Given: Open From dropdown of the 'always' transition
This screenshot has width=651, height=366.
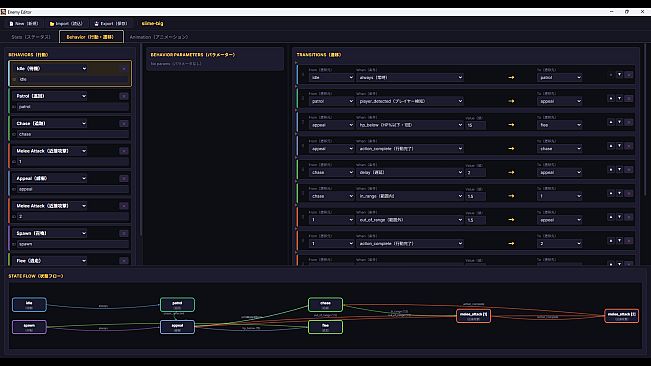Looking at the screenshot, I should (x=331, y=77).
